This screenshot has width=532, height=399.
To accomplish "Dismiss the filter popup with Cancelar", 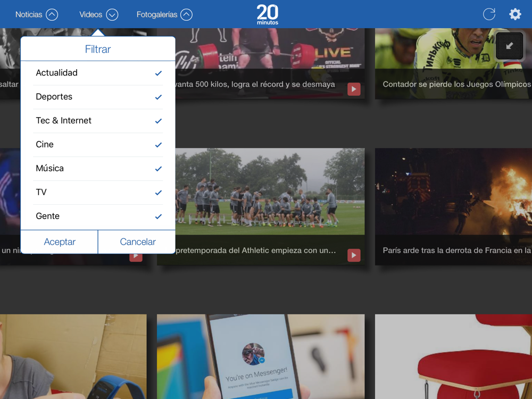I will 137,242.
